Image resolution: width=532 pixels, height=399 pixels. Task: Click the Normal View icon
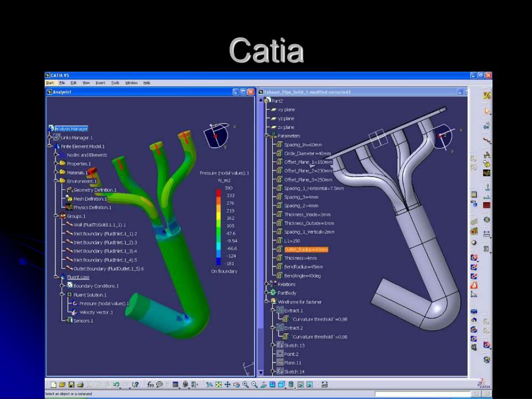pos(263,384)
